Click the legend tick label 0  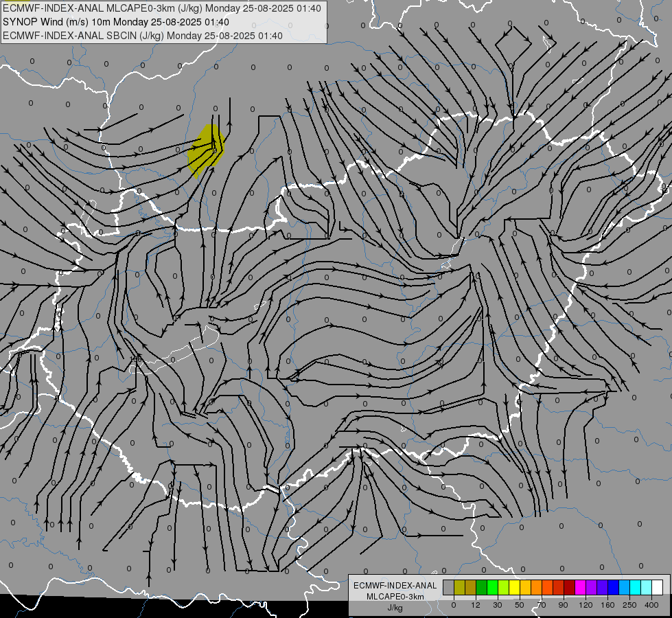454,605
